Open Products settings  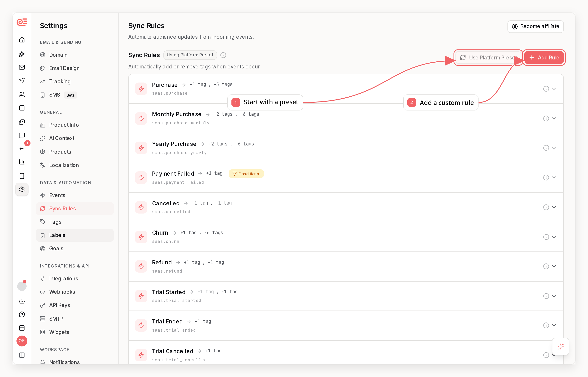75,152
